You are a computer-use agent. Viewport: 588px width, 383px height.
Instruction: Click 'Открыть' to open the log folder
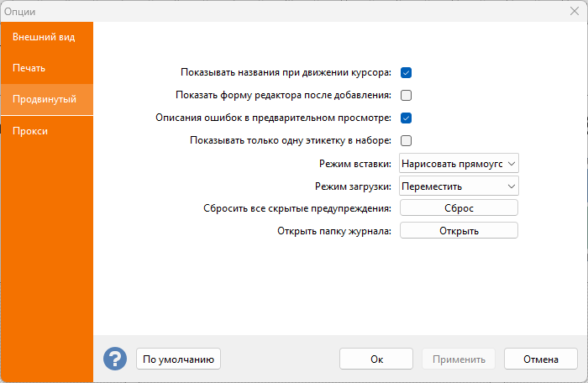coord(459,231)
